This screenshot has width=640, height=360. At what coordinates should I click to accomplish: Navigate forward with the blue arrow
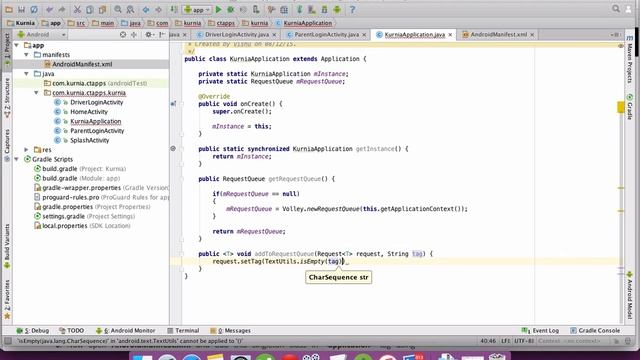click(x=158, y=9)
